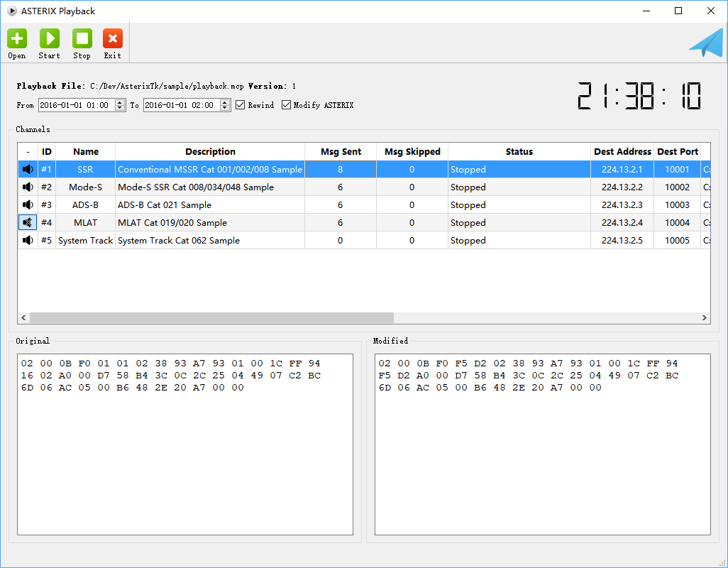Click inside the Original hex data box
The height and width of the screenshot is (568, 728).
(185, 444)
